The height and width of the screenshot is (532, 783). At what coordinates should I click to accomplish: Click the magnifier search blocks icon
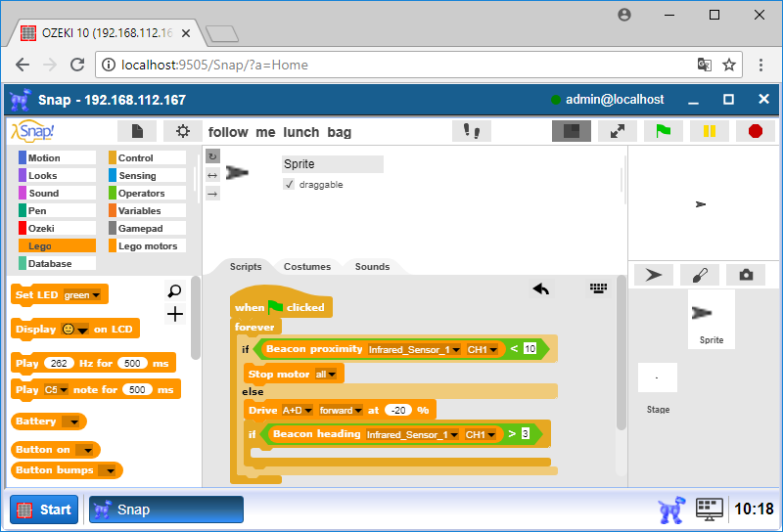click(175, 290)
